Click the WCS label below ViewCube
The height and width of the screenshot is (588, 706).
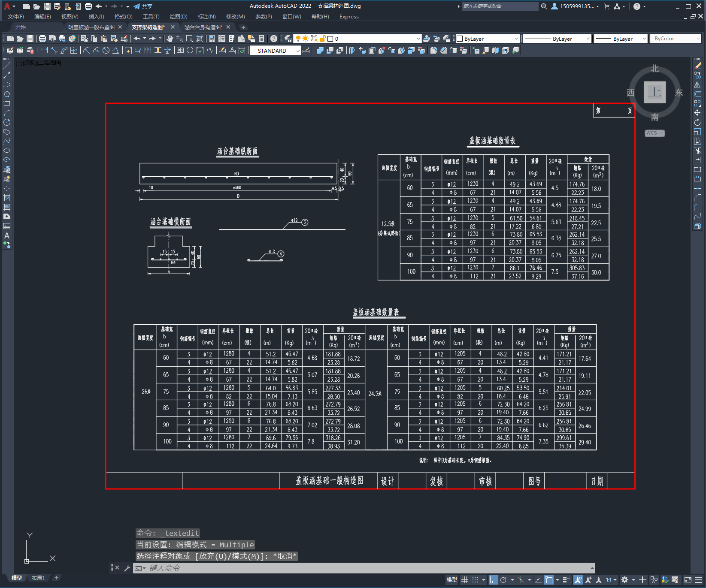tap(654, 133)
